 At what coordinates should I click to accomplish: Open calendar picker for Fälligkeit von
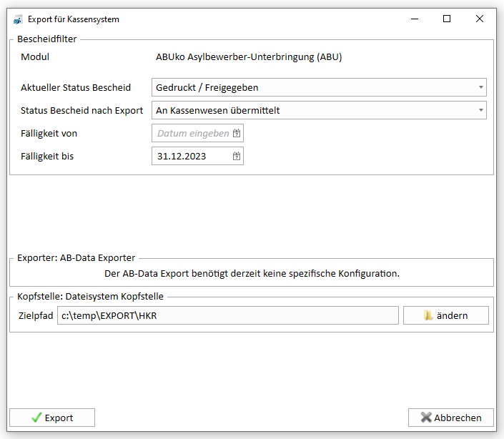(237, 133)
